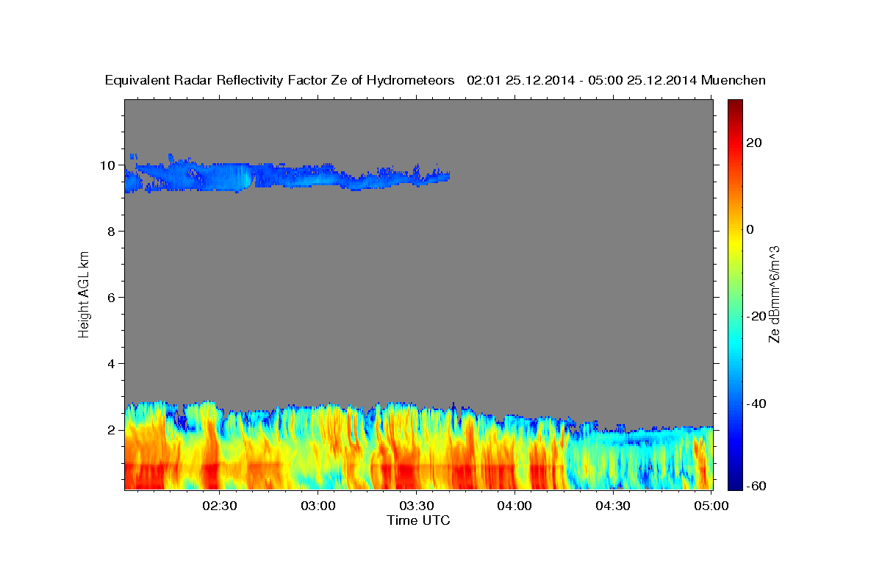The width and height of the screenshot is (882, 588).
Task: Click time axis label '04:30'
Action: click(613, 506)
